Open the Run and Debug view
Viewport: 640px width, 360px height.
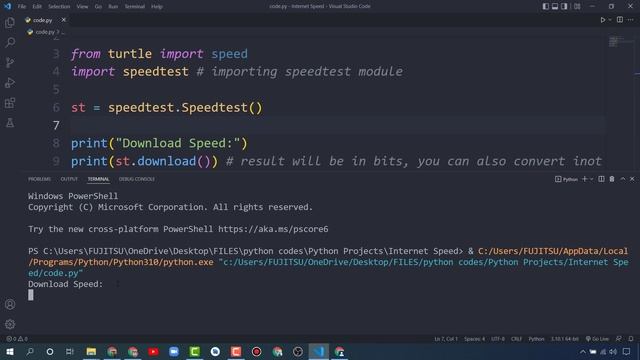pos(10,82)
